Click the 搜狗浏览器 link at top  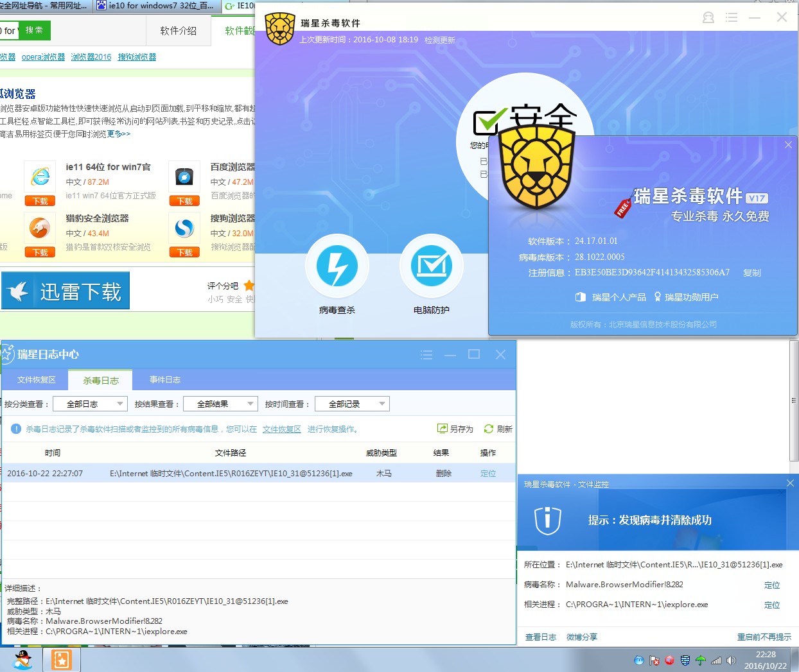tap(137, 57)
